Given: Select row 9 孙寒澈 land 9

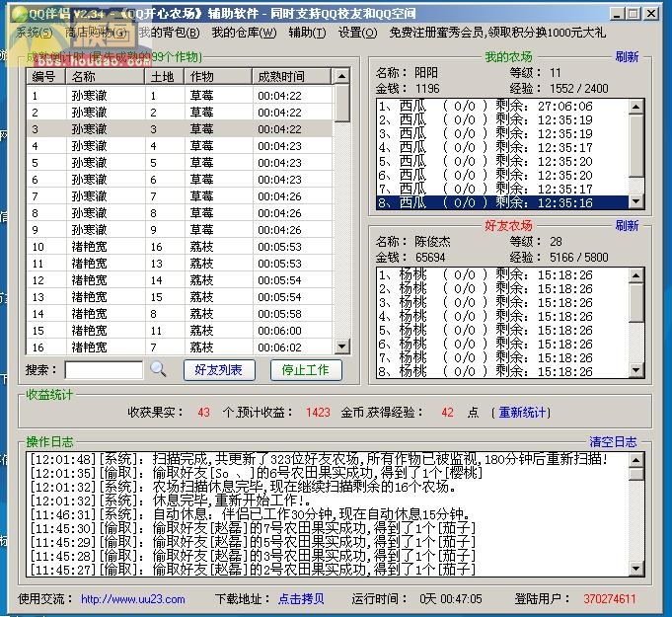Looking at the screenshot, I should pyautogui.click(x=180, y=229).
